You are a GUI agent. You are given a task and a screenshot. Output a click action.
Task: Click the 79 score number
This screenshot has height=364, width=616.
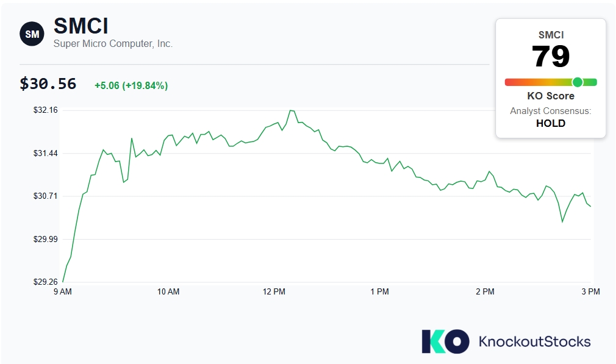[x=551, y=56]
